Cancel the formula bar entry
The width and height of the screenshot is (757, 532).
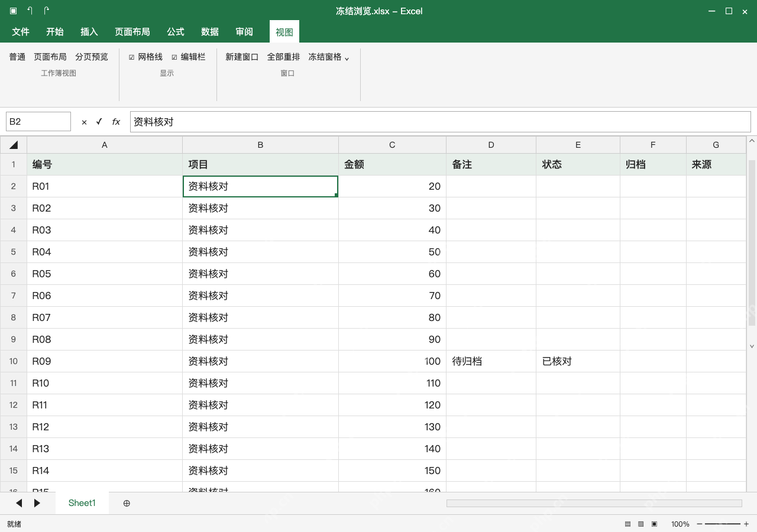coord(84,122)
